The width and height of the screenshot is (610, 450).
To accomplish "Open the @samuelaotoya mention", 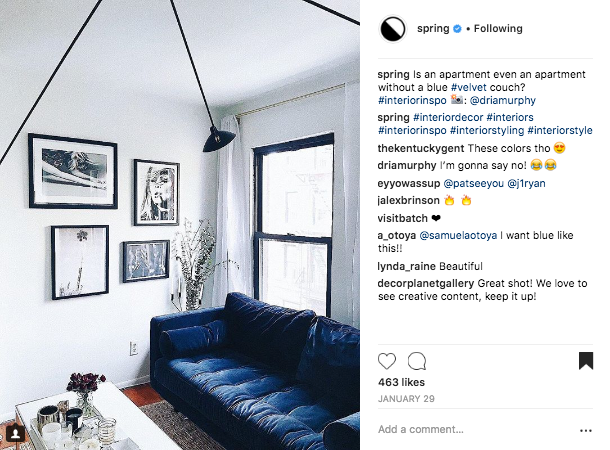I will pyautogui.click(x=458, y=235).
